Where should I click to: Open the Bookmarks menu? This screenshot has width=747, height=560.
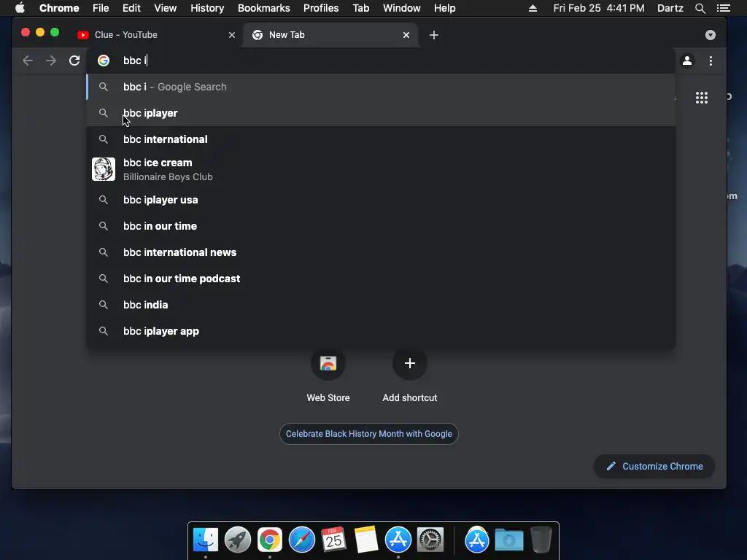click(263, 8)
